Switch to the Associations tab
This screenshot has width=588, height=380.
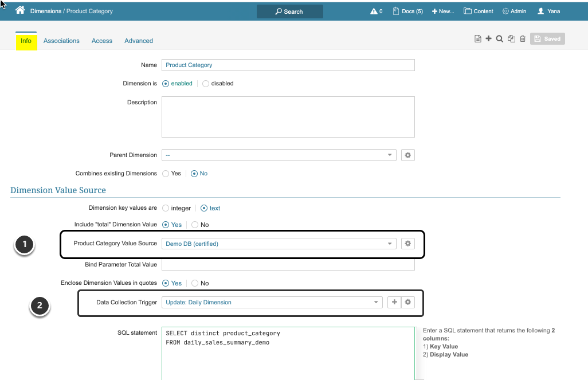(61, 41)
